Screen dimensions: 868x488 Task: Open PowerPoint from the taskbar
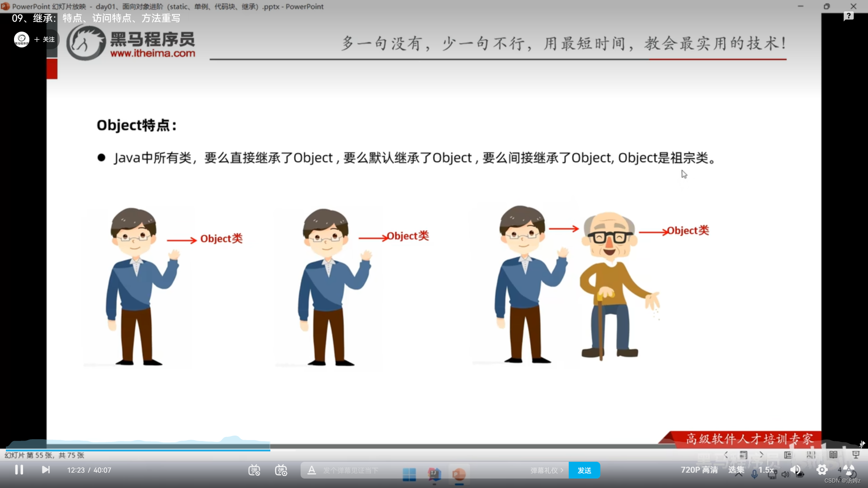459,474
